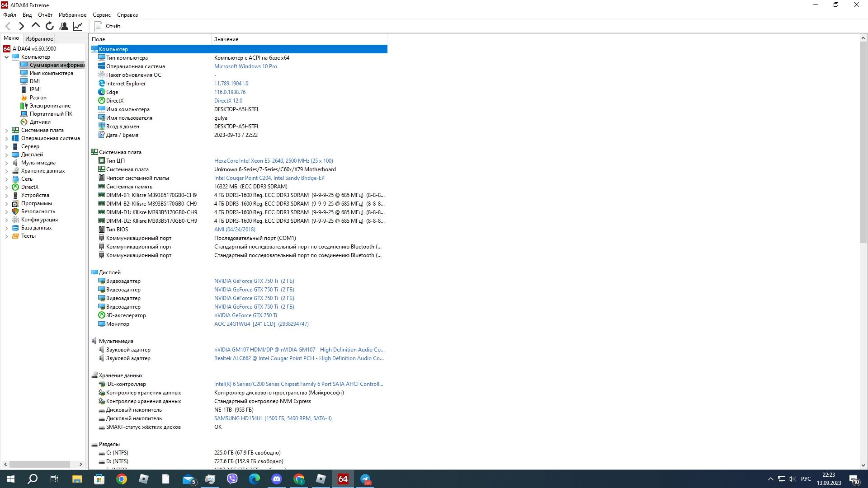Open AOC 24G1WG4 monitor link

click(261, 324)
